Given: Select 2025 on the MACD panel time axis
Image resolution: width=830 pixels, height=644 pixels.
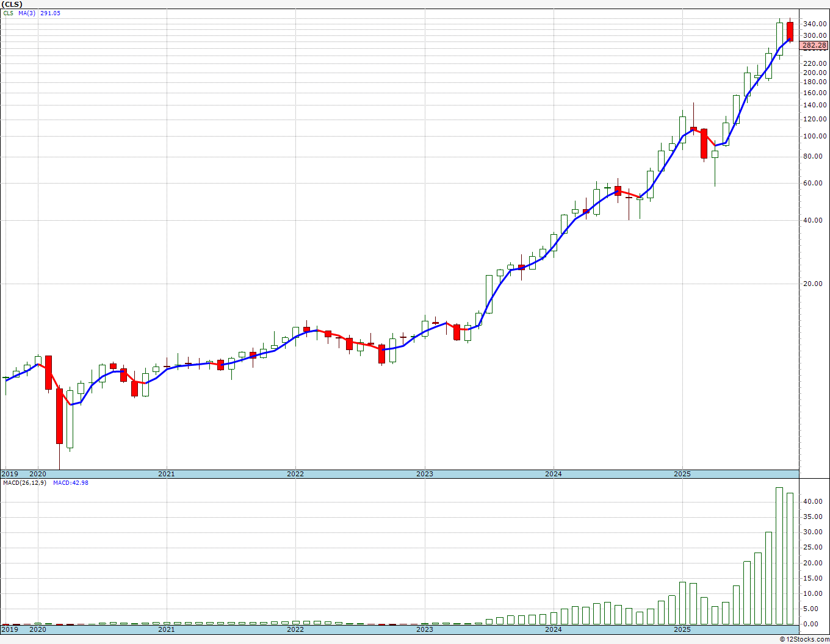Looking at the screenshot, I should coord(682,629).
